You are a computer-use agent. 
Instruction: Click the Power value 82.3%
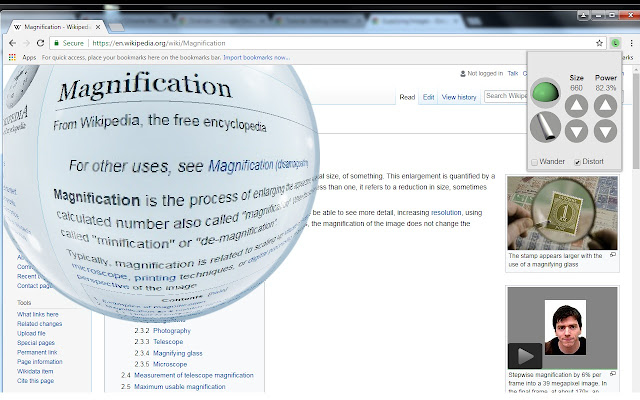coord(606,88)
